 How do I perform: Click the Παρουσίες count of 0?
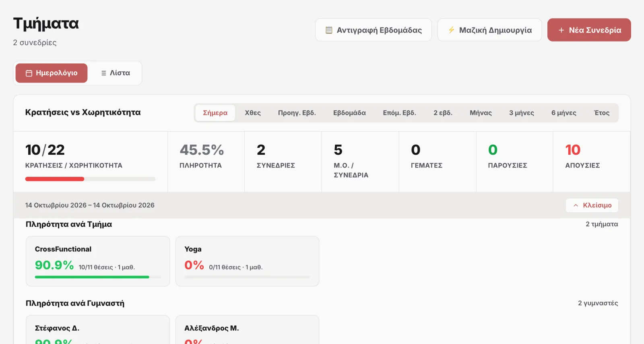click(x=493, y=150)
